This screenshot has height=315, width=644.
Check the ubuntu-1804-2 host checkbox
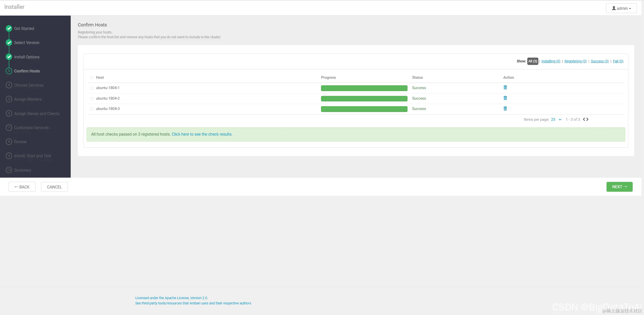(92, 99)
